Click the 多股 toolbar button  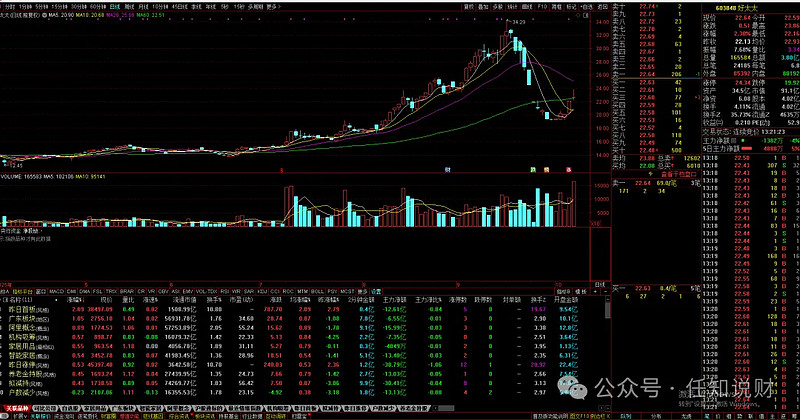[x=497, y=7]
